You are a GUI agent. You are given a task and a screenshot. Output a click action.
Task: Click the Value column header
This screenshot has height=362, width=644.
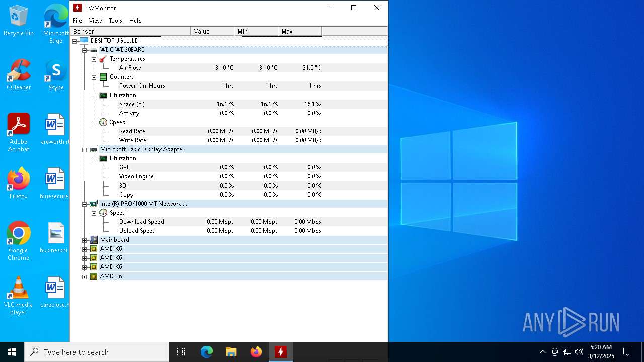tap(212, 31)
